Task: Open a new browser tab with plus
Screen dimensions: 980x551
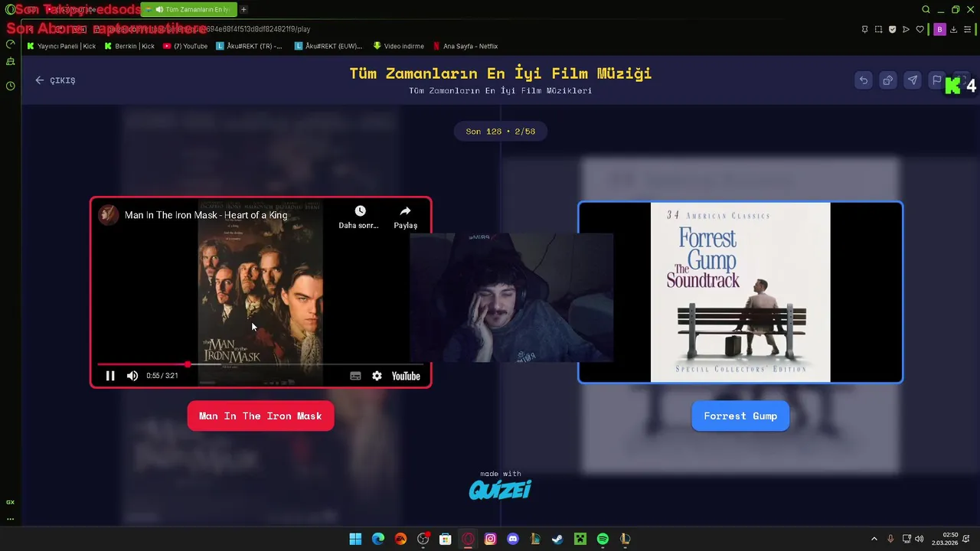Action: (x=243, y=9)
